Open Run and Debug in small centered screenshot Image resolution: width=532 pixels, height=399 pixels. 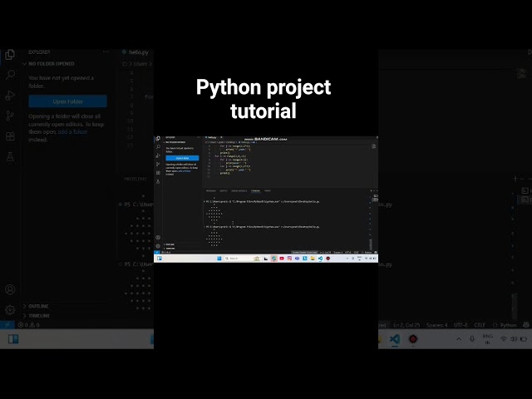click(x=158, y=155)
